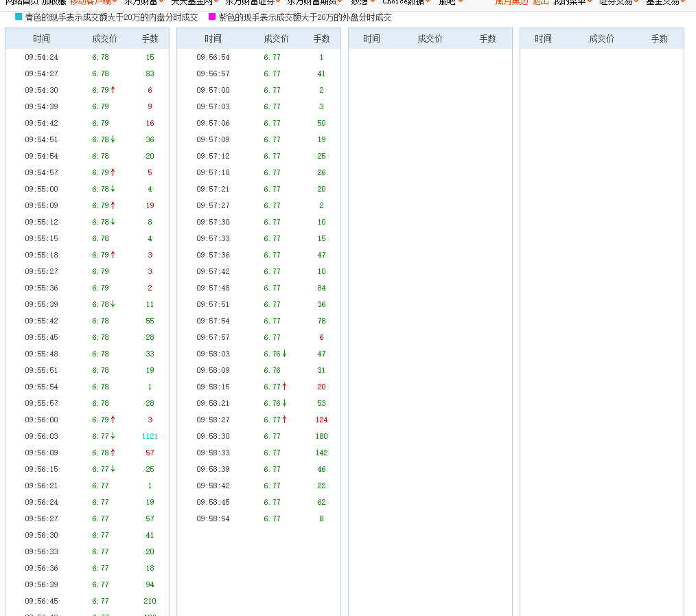Viewport: 696px width, 616px height.
Task: Click the red up arrow at 09:55:09
Action: (x=113, y=205)
